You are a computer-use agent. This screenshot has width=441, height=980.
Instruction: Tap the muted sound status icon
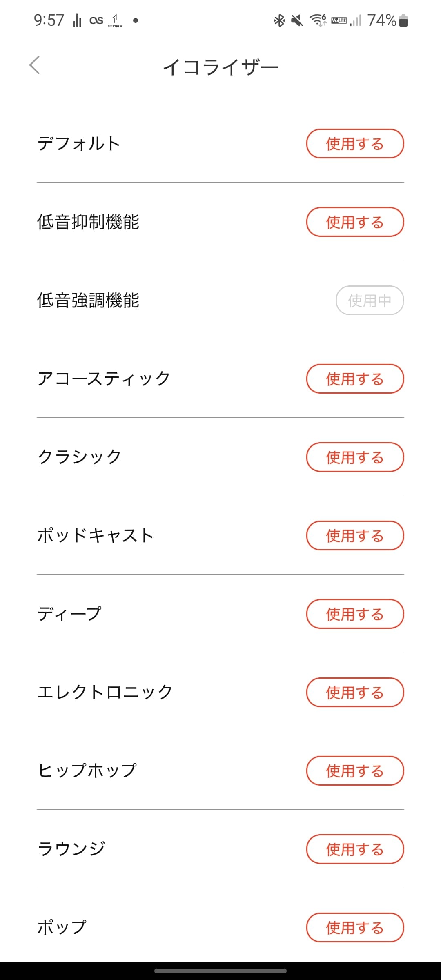(x=297, y=20)
